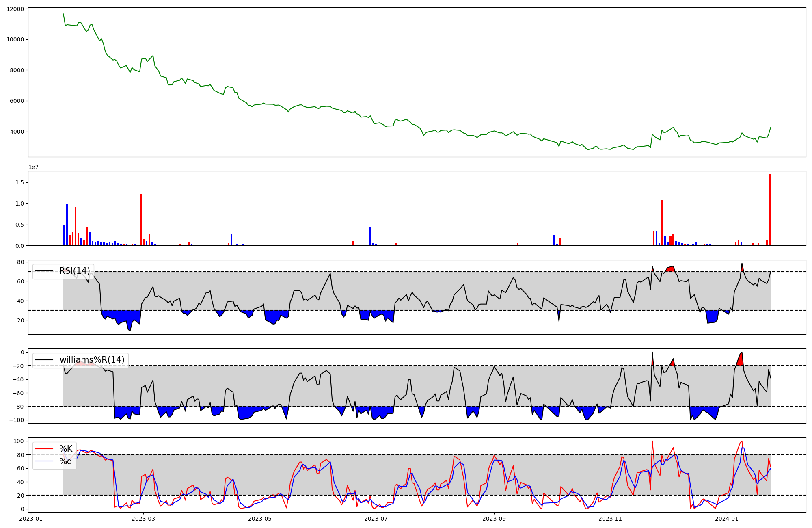Image resolution: width=812 pixels, height=528 pixels.
Task: Click the 12000 price axis tick label
Action: [15, 9]
